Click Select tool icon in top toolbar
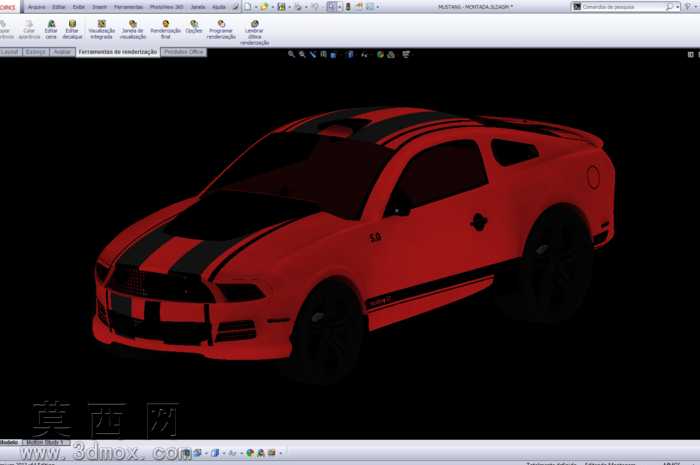Screen dimensions: 700x465 point(332,7)
